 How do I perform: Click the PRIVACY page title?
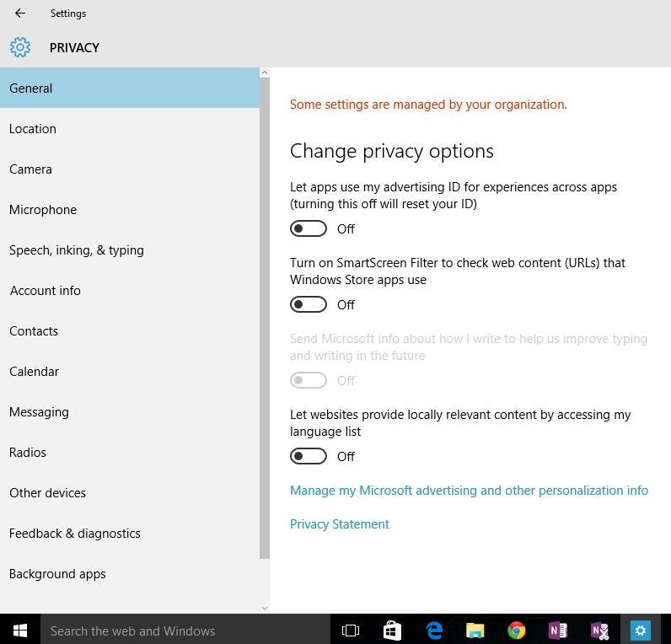click(x=74, y=47)
